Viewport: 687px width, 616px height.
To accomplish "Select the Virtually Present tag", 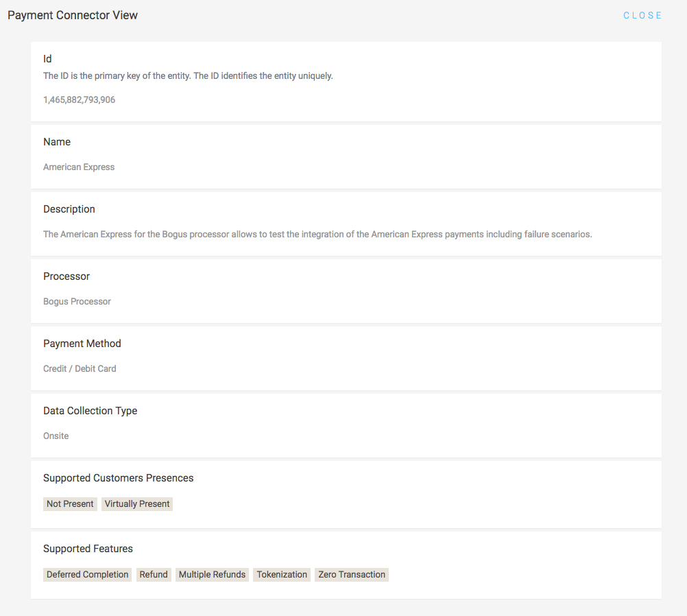I will pos(137,504).
